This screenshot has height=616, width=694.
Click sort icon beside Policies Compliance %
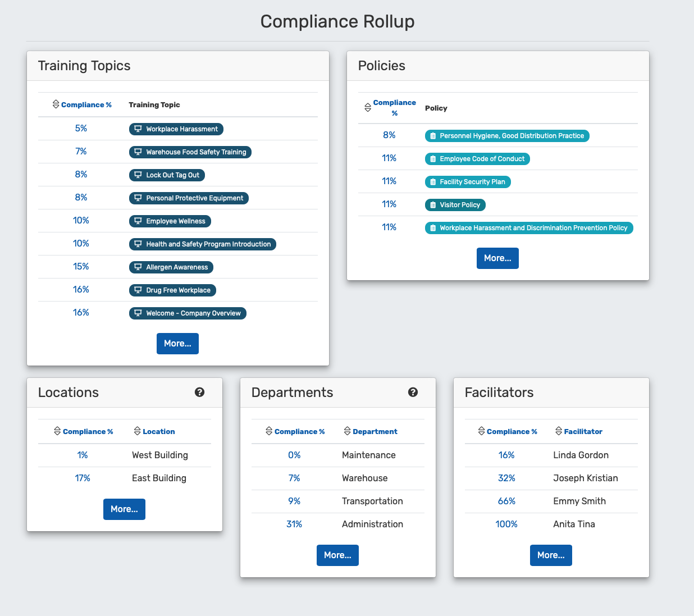click(x=368, y=108)
